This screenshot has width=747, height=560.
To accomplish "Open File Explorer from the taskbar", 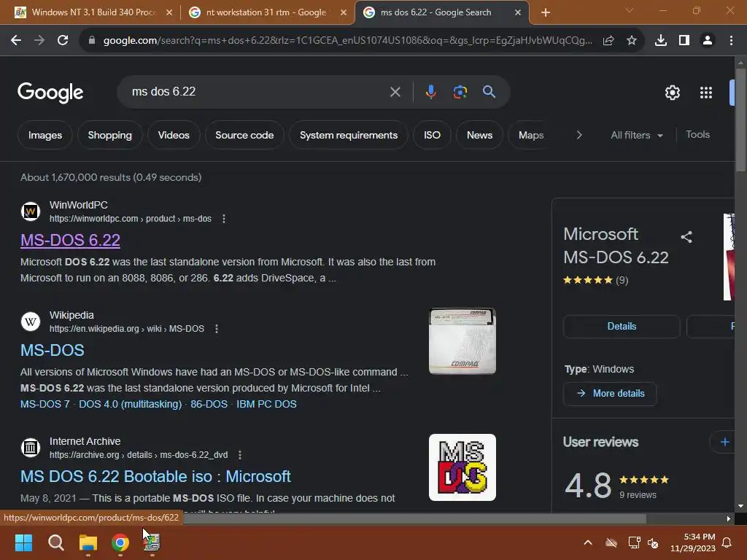I will (88, 542).
